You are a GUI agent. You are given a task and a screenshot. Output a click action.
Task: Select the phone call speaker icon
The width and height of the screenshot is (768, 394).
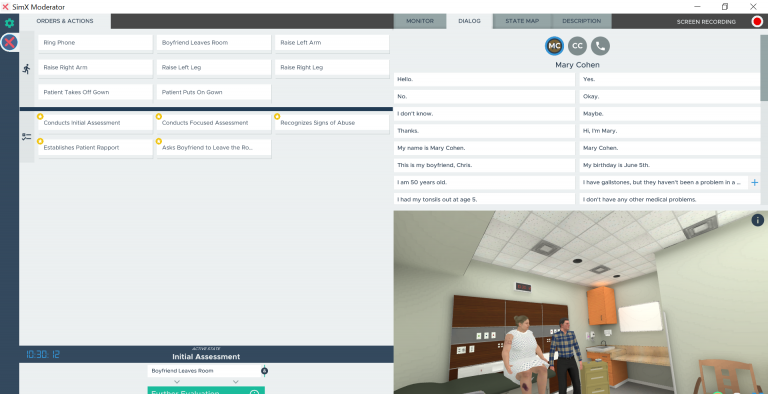point(600,46)
